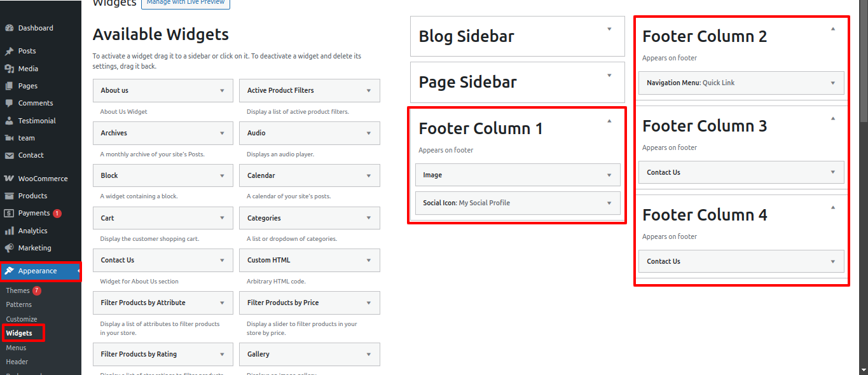Image resolution: width=868 pixels, height=375 pixels.
Task: Click Manage with Live Preview button
Action: 186,3
